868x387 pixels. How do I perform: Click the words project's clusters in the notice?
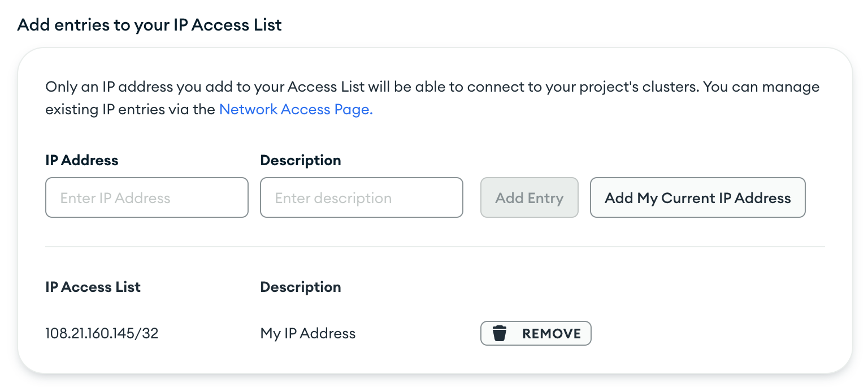(614, 88)
